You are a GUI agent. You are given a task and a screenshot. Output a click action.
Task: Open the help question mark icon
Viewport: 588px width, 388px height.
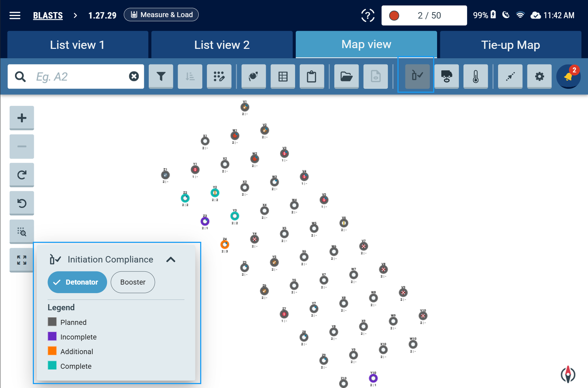coord(367,15)
